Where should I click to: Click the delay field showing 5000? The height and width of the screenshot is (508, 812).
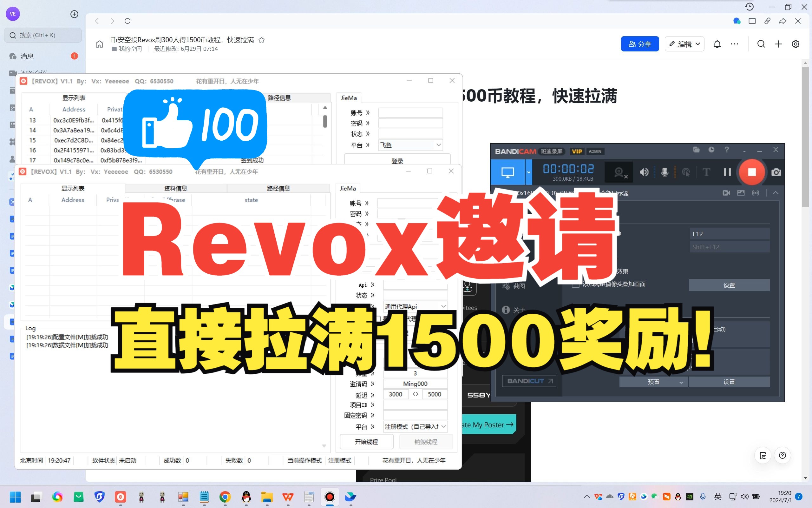[x=435, y=394]
